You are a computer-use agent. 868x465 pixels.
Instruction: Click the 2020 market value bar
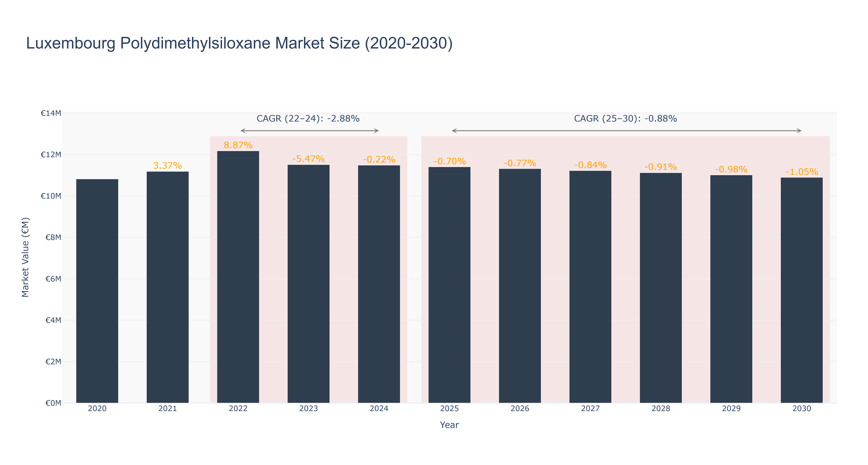click(x=97, y=291)
